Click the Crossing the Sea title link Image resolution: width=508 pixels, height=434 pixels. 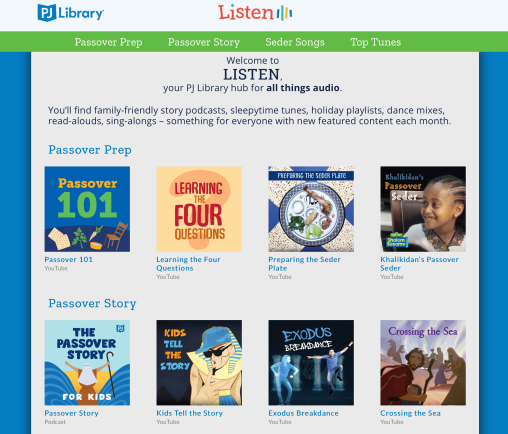[410, 413]
